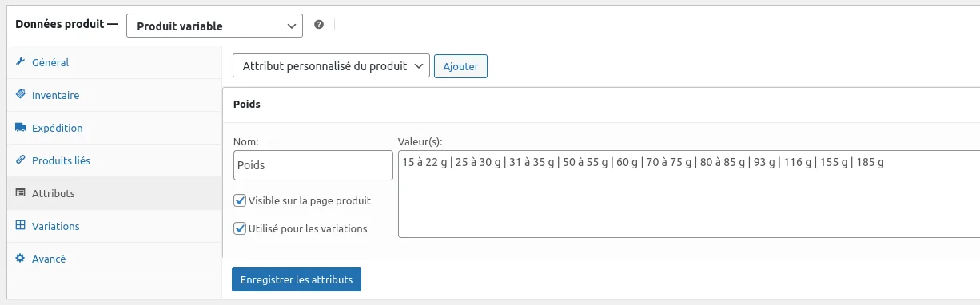This screenshot has width=980, height=305.
Task: Click inside the Valeur(s) text area
Action: point(689,194)
